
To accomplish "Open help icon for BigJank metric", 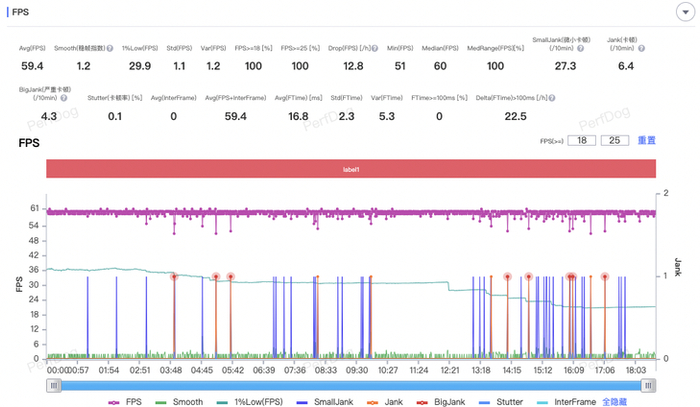I will click(x=64, y=98).
